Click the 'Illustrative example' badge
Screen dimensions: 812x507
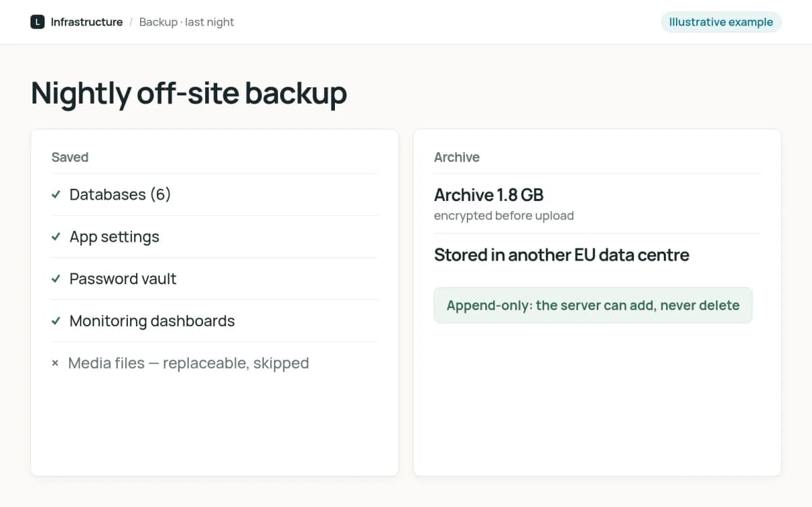[721, 22]
